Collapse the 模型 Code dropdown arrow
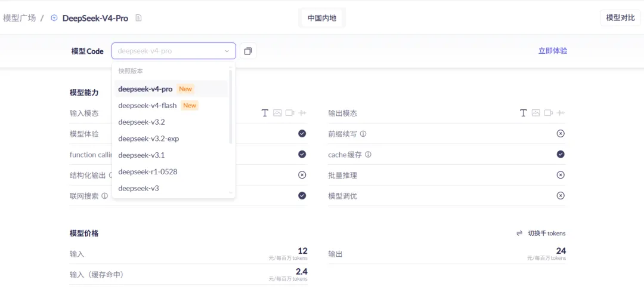This screenshot has width=644, height=298. coord(227,51)
